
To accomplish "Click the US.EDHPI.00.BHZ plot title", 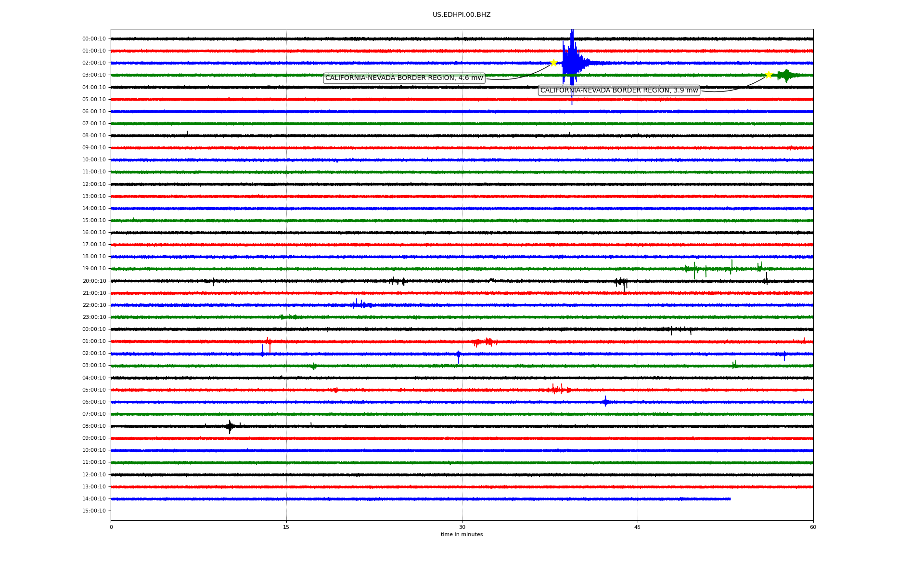I will point(462,15).
